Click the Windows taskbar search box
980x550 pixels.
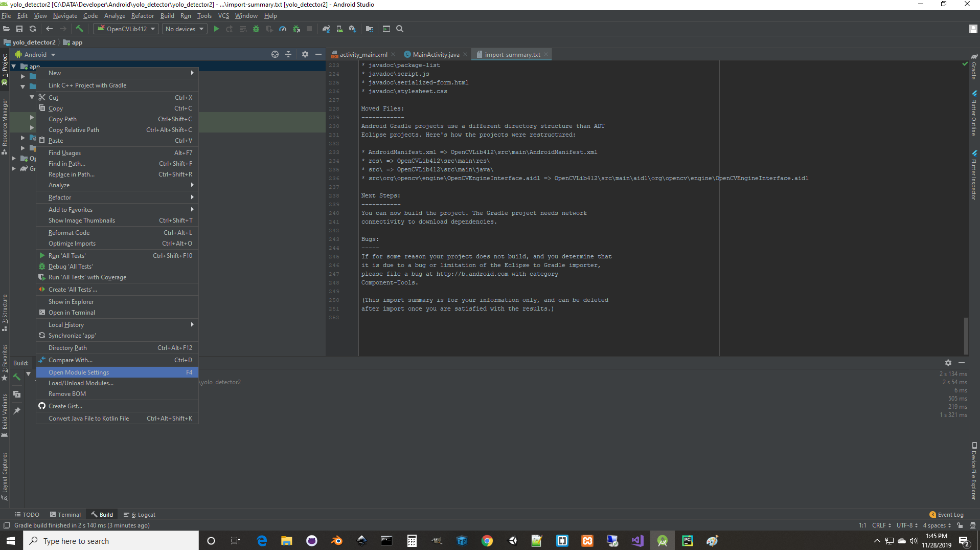point(111,541)
